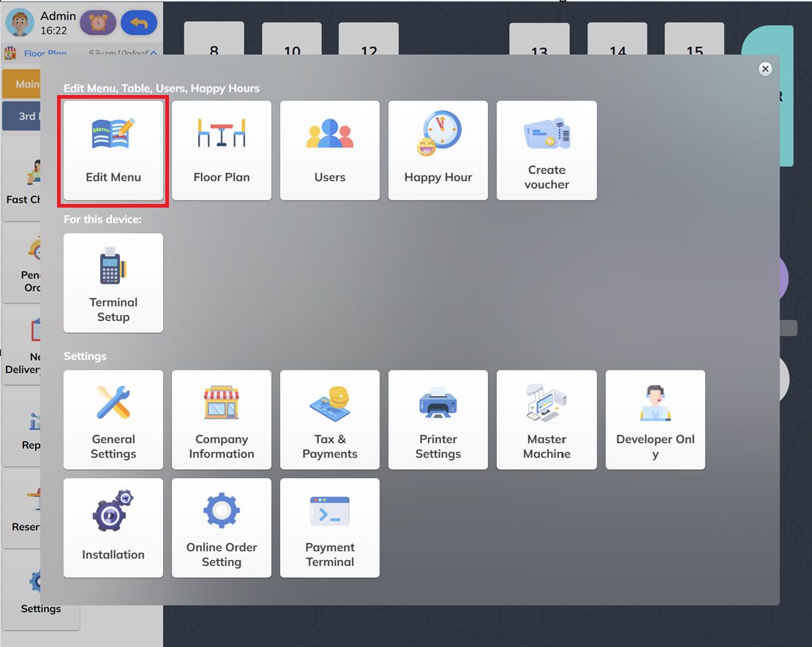
Task: Select the Users tile
Action: (329, 151)
